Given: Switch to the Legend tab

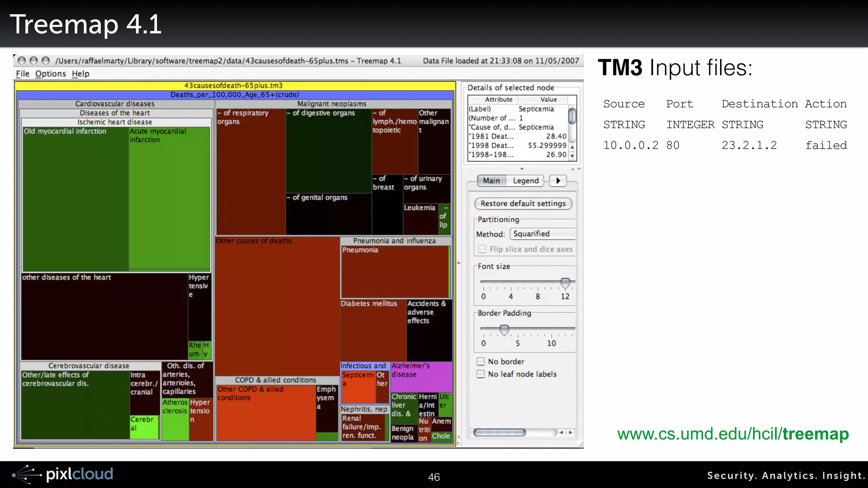Looking at the screenshot, I should [526, 181].
